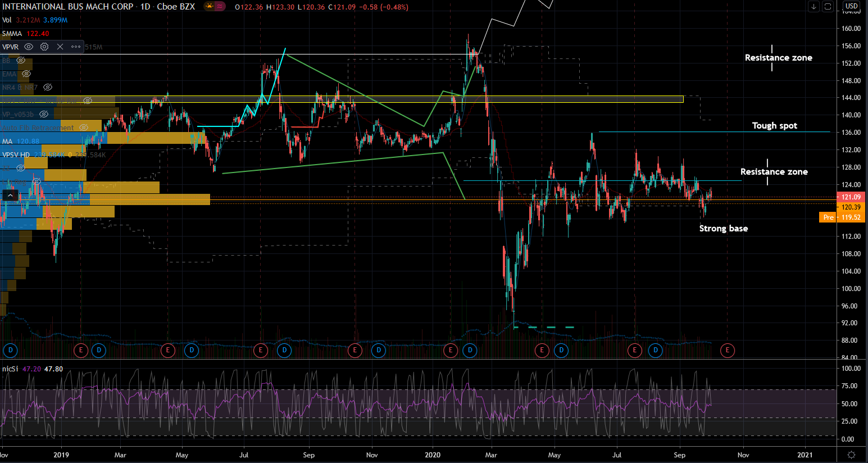Select the Vol indicator label
868x463 pixels.
pos(7,20)
